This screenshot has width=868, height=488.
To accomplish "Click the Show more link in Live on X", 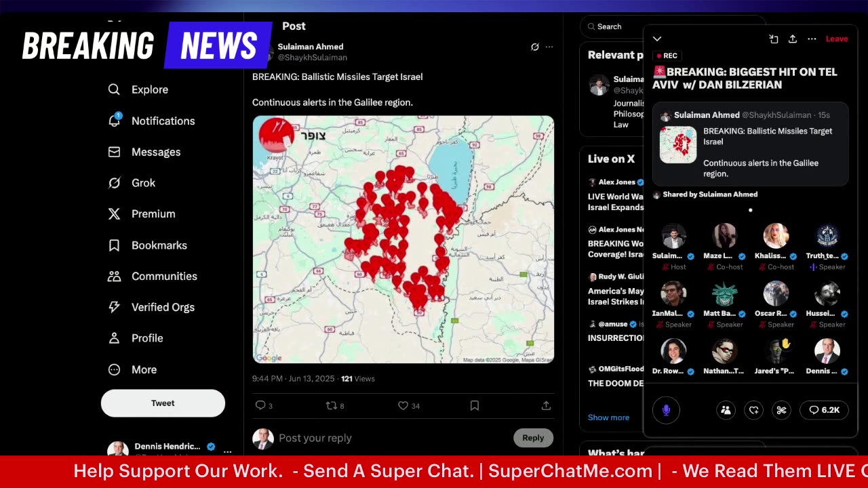I will tap(608, 418).
